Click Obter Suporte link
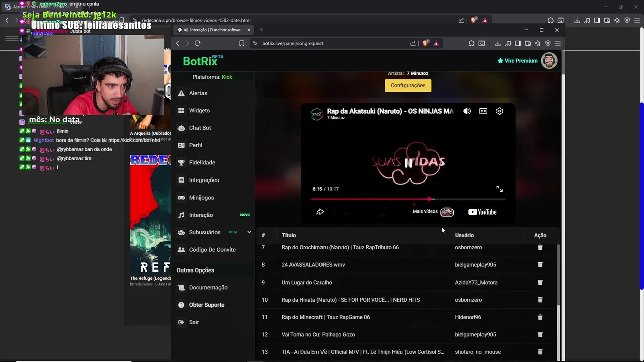Screen dimensions: 644x362 [206, 305]
